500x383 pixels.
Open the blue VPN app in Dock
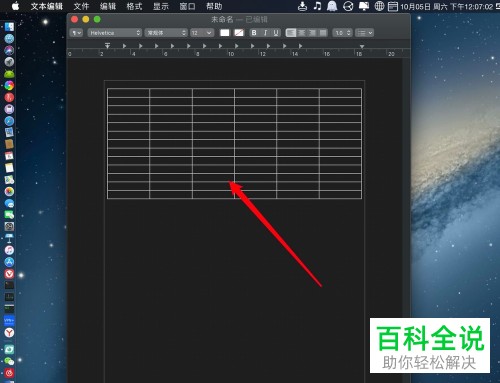click(9, 321)
